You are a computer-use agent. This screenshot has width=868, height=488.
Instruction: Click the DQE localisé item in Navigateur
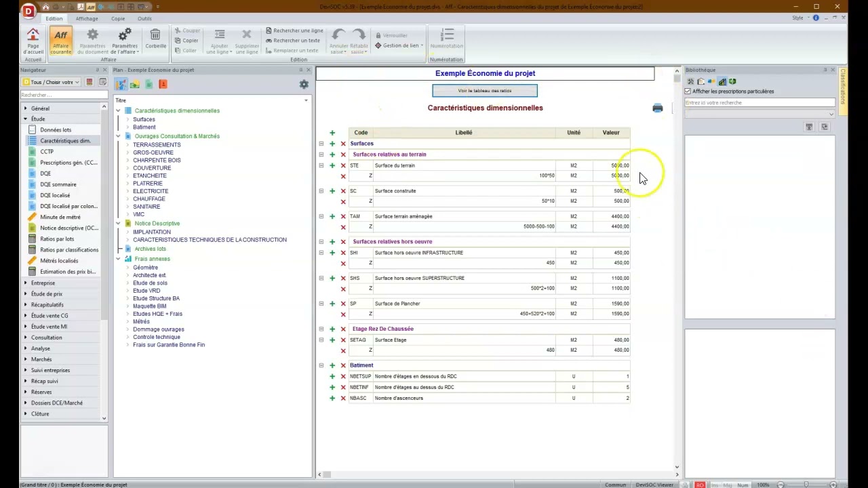point(55,195)
